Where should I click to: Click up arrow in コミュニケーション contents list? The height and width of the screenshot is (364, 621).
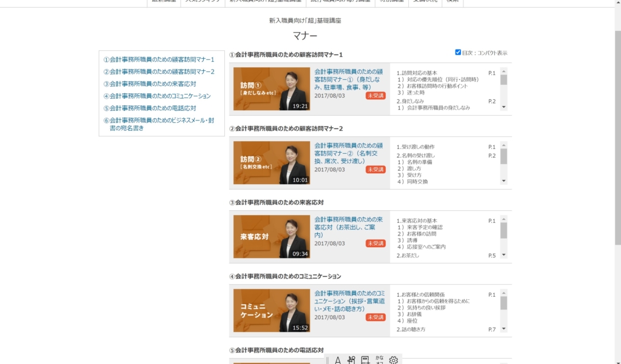pos(504,293)
